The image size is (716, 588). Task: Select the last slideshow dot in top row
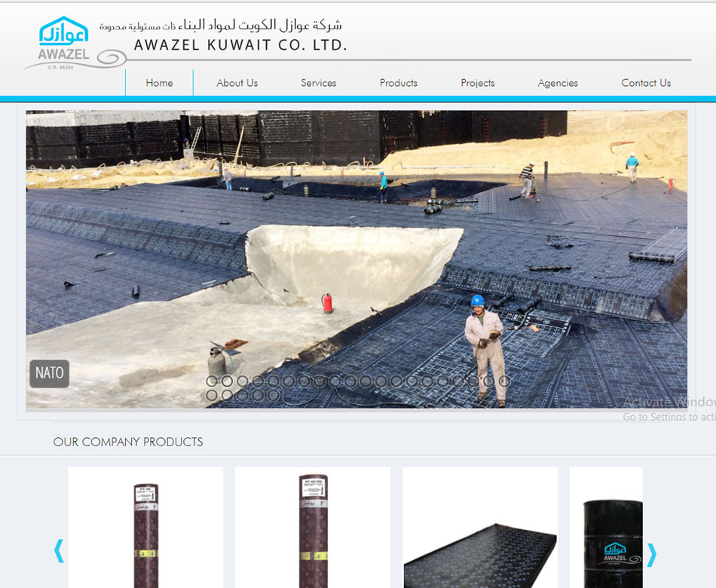point(504,381)
